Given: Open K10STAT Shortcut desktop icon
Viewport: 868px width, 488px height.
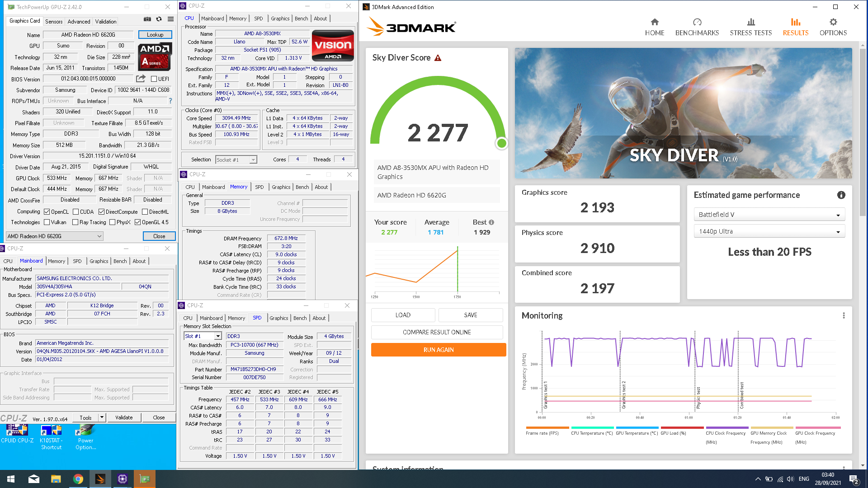Looking at the screenshot, I should point(51,437).
